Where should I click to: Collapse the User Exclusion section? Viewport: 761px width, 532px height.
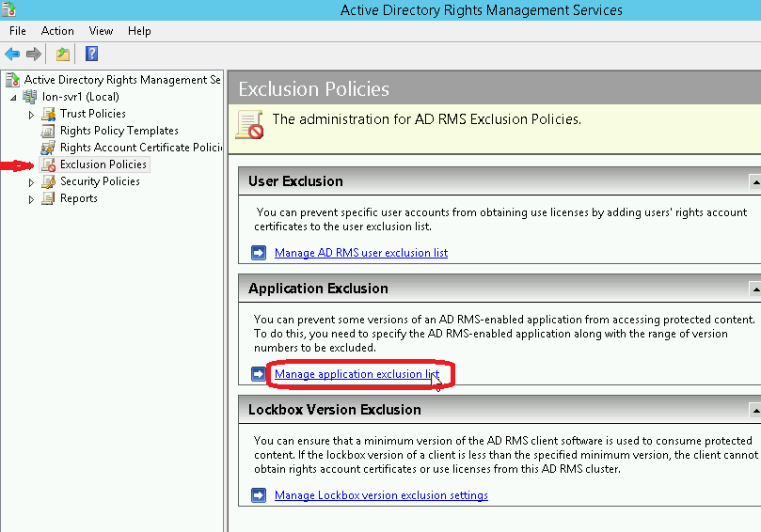(x=754, y=181)
